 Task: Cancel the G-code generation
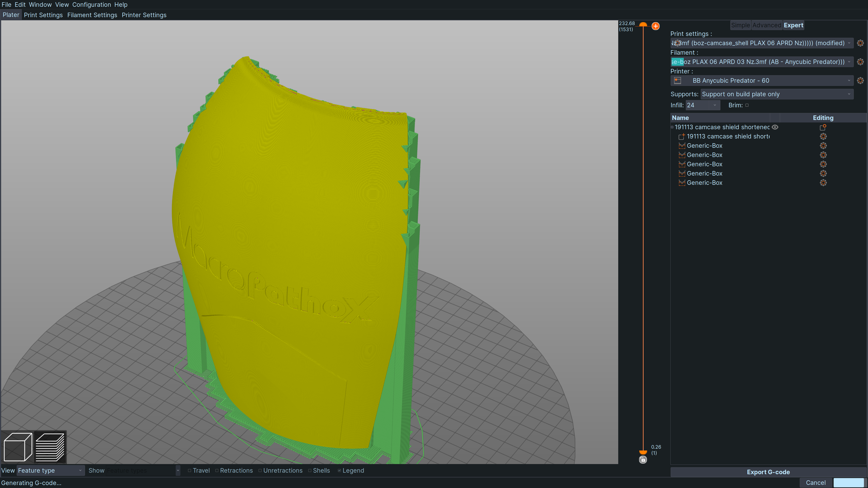tap(815, 483)
